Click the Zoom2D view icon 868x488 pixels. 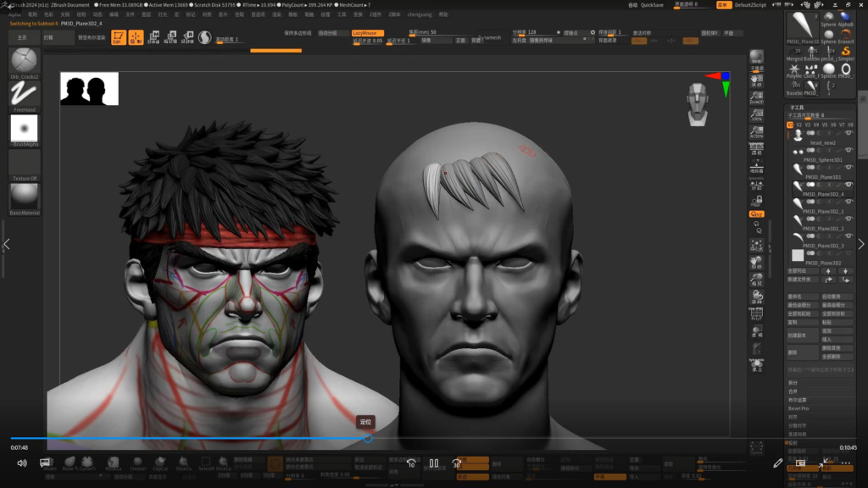point(756,98)
